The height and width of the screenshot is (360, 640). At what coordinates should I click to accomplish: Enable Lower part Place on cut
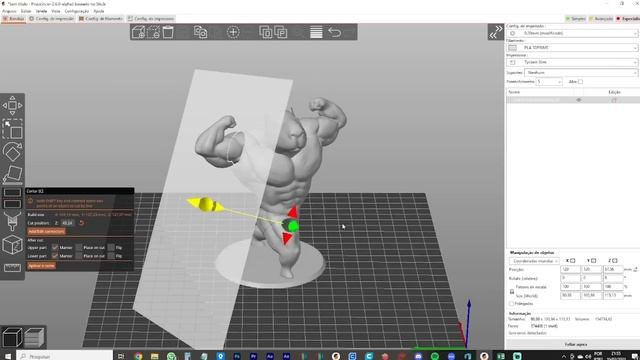tap(79, 256)
